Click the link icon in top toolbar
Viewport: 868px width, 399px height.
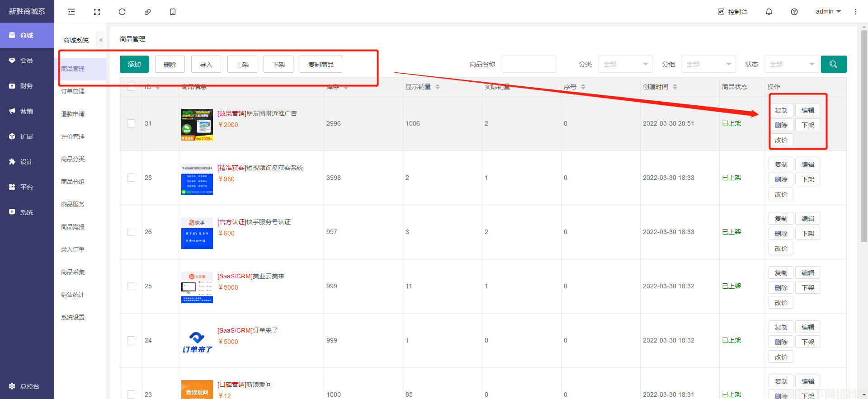pos(147,12)
